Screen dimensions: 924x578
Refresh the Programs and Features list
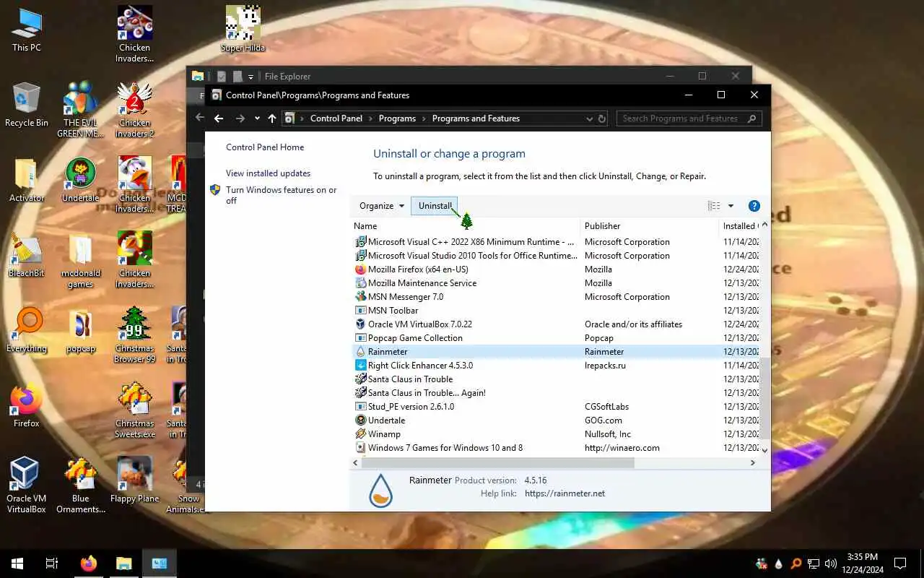coord(601,118)
